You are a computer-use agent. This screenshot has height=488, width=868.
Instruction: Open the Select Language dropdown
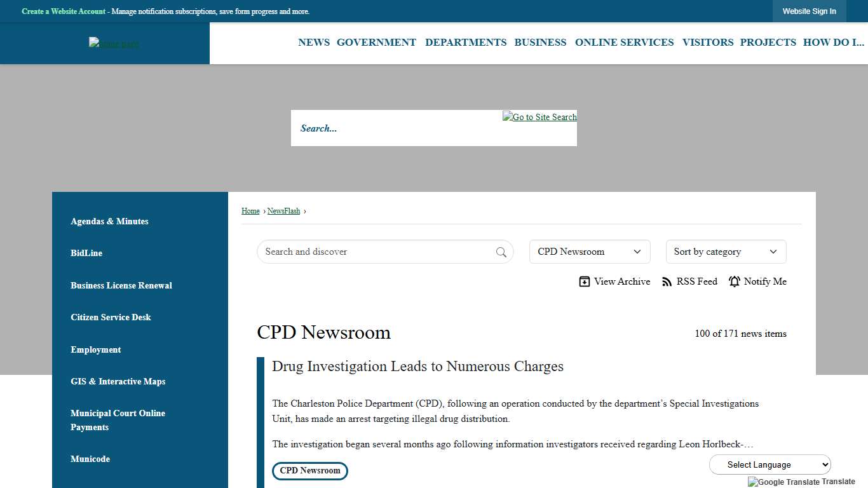point(770,464)
